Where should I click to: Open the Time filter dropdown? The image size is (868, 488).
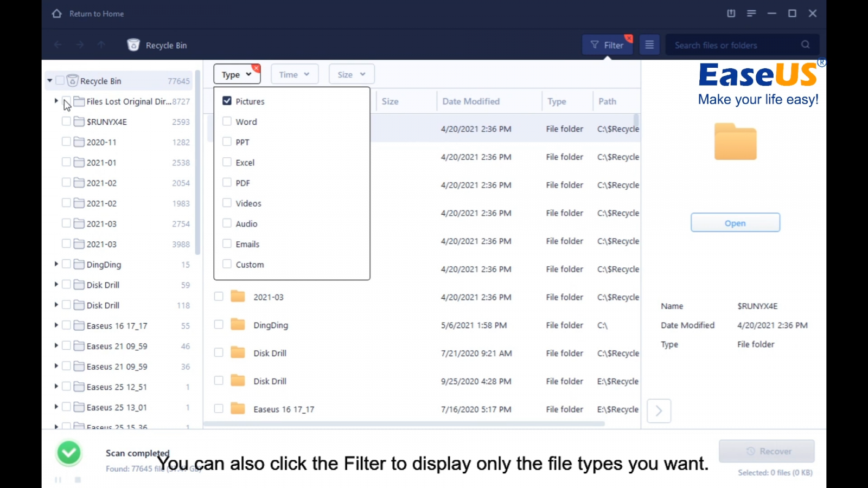point(295,74)
